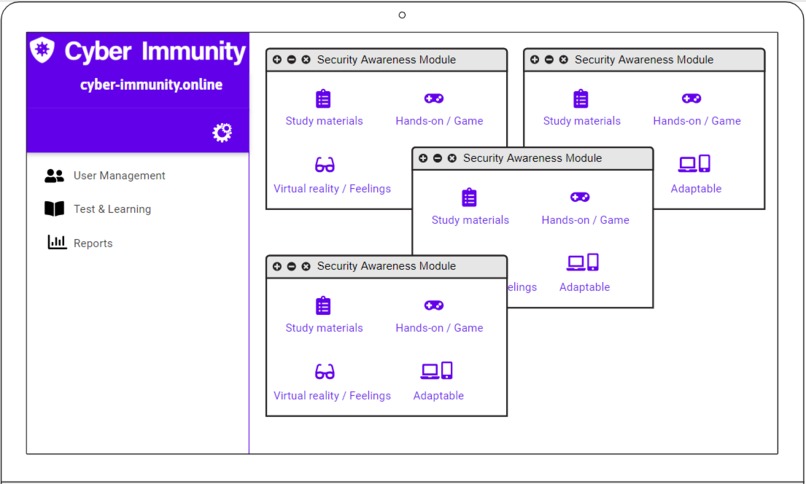The height and width of the screenshot is (484, 806).
Task: Click title bar text of bottom-left module
Action: [x=387, y=266]
